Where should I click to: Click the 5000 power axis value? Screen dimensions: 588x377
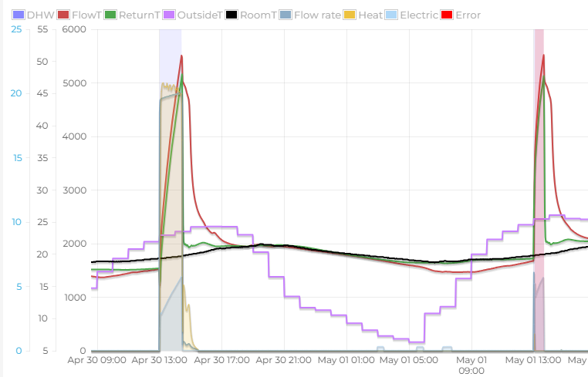[x=75, y=83]
